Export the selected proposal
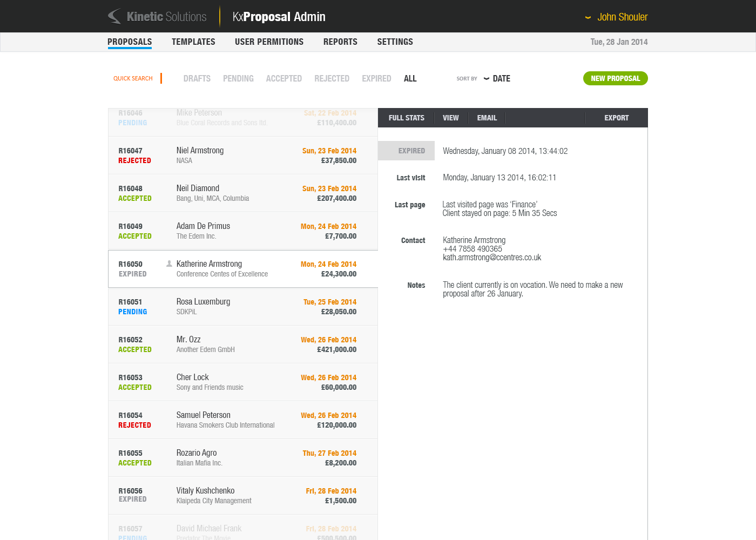 tap(616, 118)
